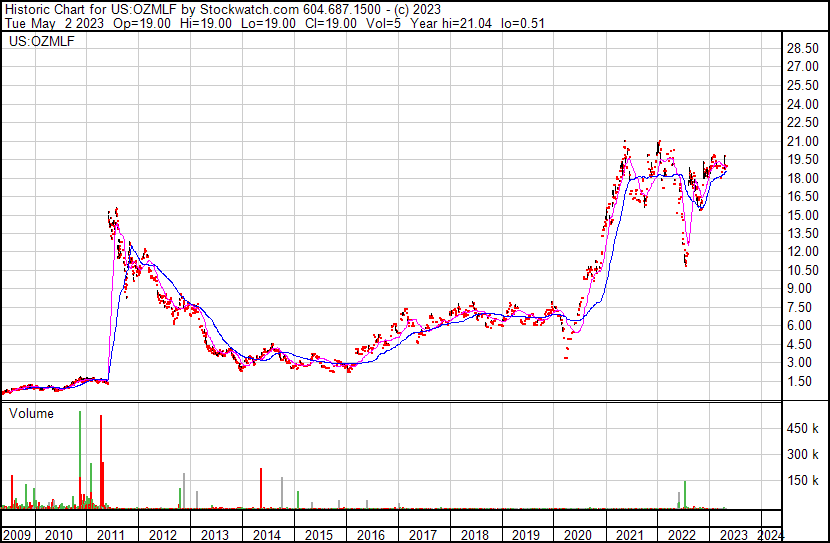Image resolution: width=830 pixels, height=543 pixels.
Task: Select the 2011 year marker
Action: pos(110,535)
